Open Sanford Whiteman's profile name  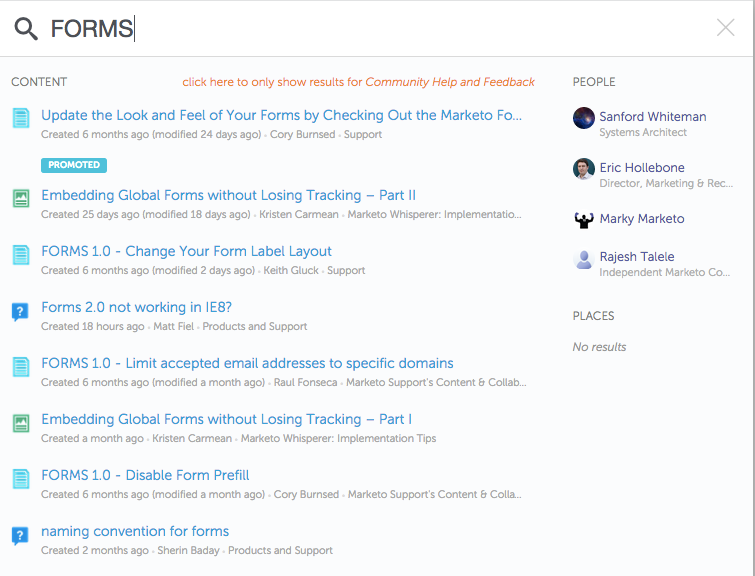652,117
